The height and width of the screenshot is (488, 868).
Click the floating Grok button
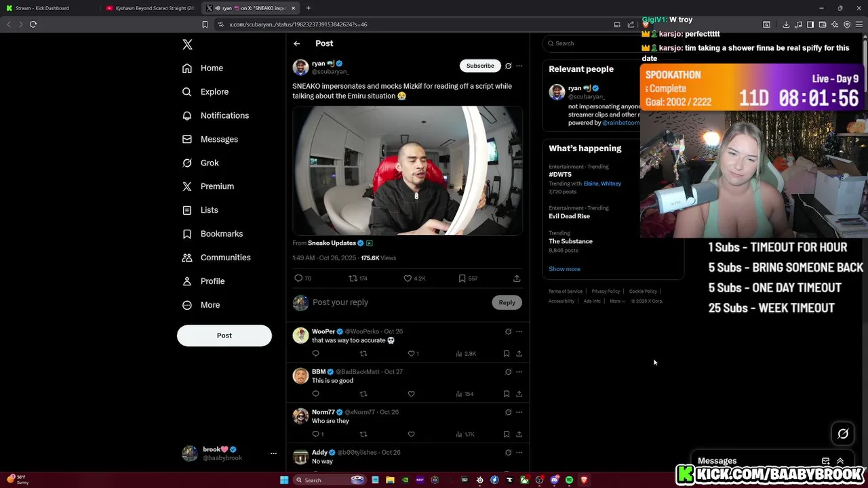[843, 434]
